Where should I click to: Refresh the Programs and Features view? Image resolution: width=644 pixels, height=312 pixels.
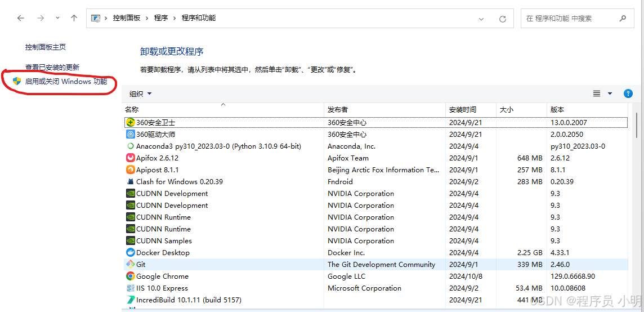[x=502, y=19]
